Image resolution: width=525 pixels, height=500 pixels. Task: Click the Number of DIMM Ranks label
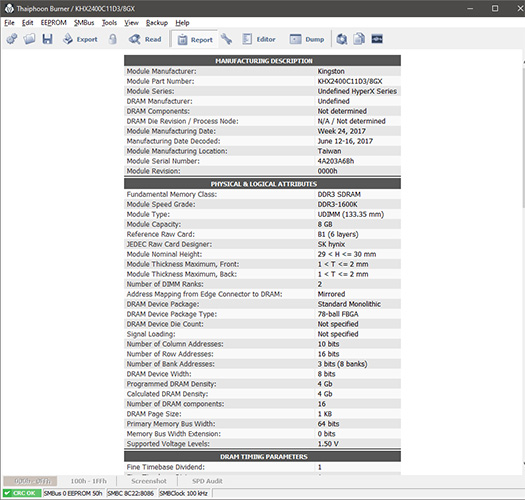click(165, 284)
